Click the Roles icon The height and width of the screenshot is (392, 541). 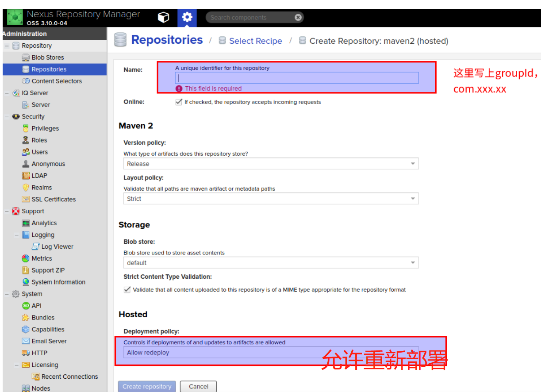pos(26,140)
